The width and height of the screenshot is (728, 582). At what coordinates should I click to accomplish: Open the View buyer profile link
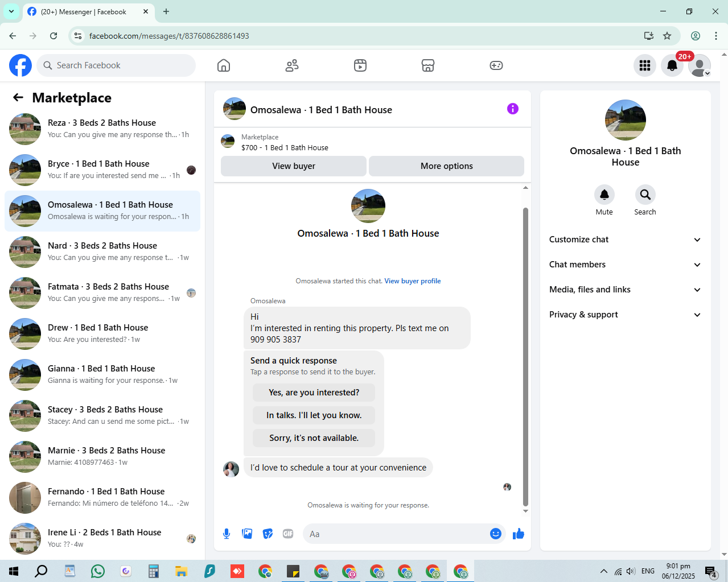pos(413,281)
